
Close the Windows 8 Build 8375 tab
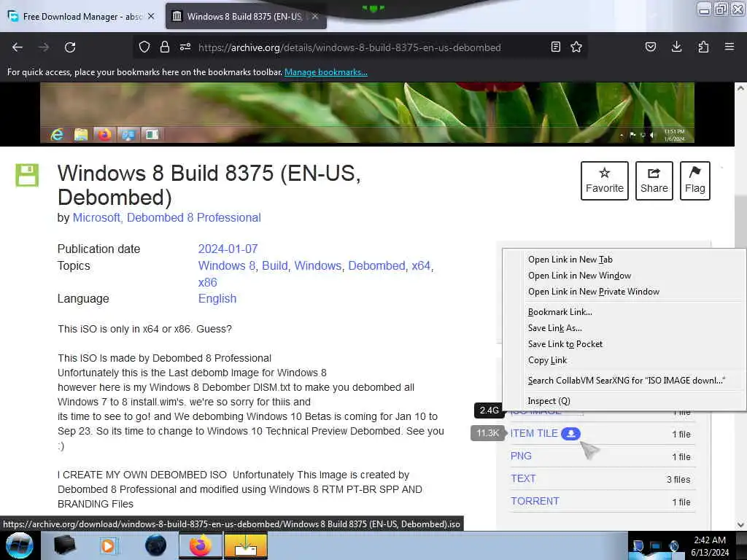point(315,16)
